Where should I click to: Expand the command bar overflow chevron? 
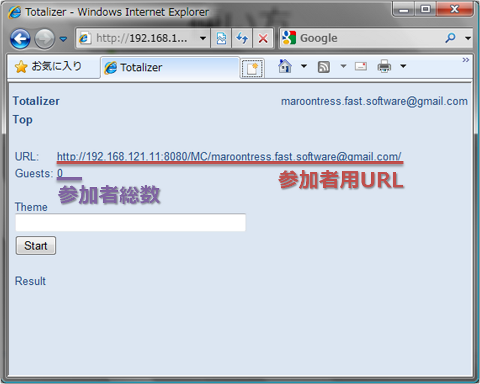pos(466,60)
